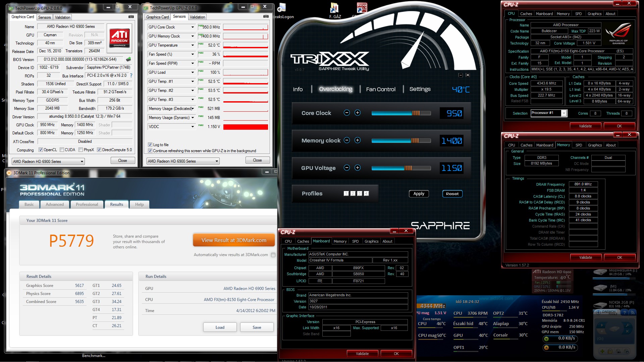Click the Core Clock slider bar in TRIXX
Screen dimensions: 644x362
click(x=401, y=113)
